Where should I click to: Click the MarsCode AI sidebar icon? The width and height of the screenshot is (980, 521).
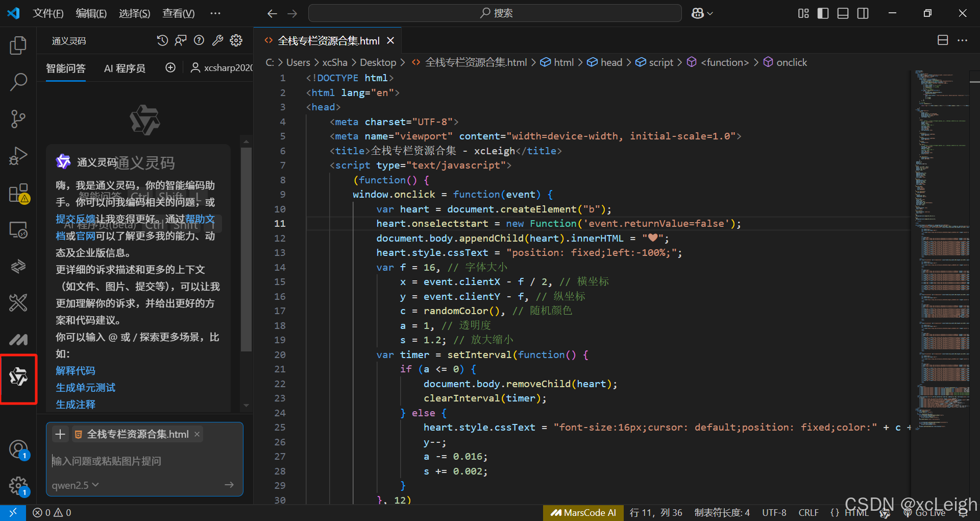point(18,340)
